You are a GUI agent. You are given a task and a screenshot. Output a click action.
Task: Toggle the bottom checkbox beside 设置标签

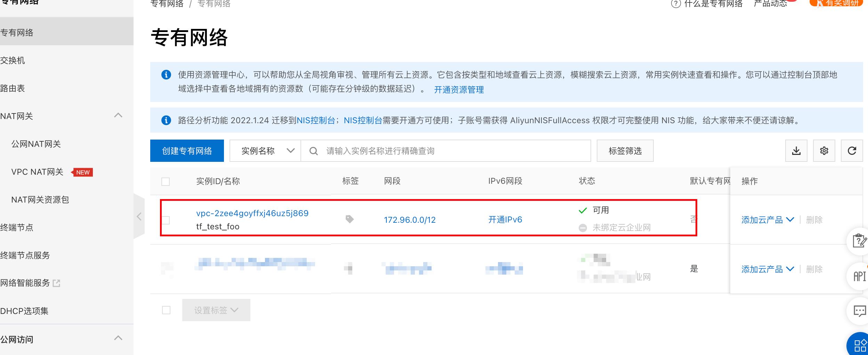pyautogui.click(x=166, y=310)
